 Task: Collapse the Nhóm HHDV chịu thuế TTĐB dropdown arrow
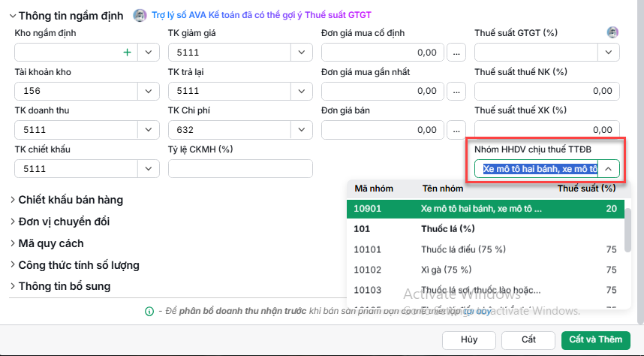click(608, 169)
